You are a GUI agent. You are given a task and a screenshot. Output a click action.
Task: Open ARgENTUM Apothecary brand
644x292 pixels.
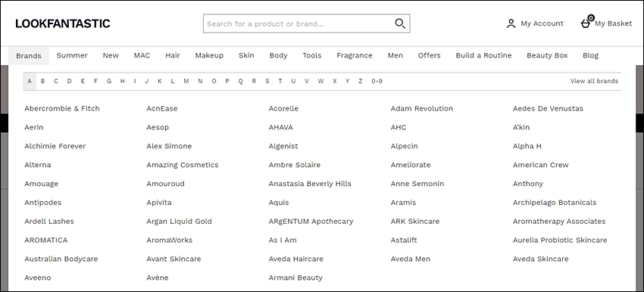click(311, 222)
